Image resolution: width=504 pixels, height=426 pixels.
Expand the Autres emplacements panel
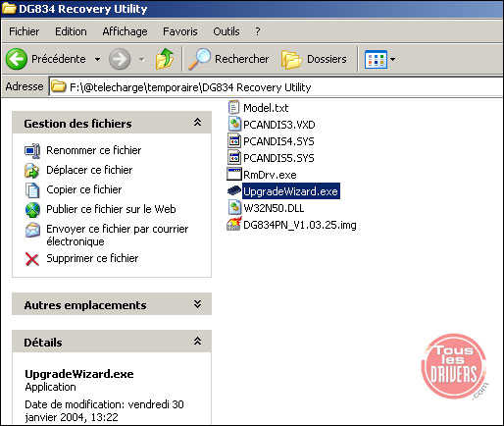click(x=197, y=304)
